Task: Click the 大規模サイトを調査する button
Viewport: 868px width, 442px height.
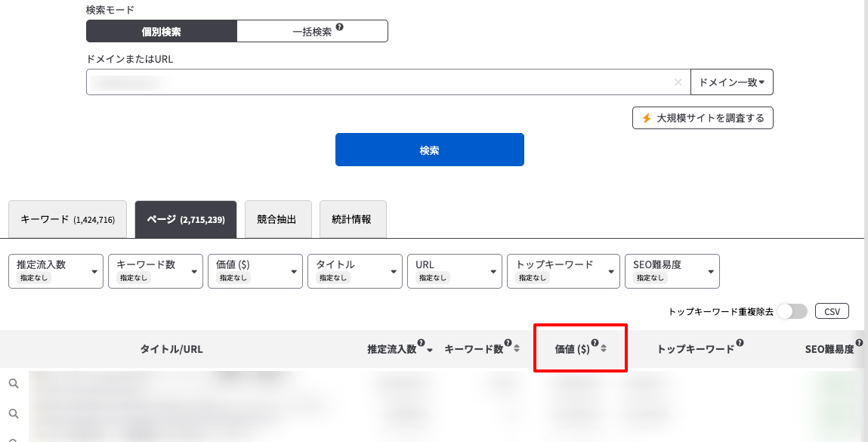Action: (703, 118)
